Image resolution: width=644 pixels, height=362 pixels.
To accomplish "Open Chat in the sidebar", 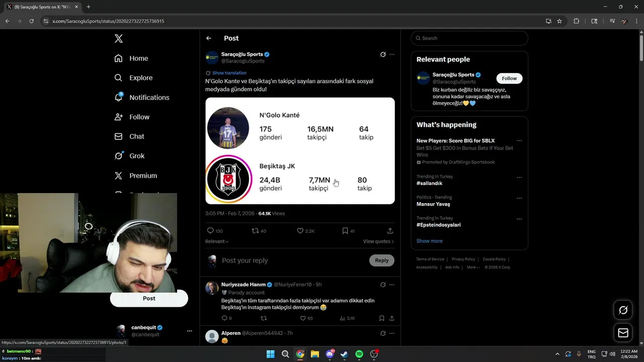I will [x=129, y=136].
